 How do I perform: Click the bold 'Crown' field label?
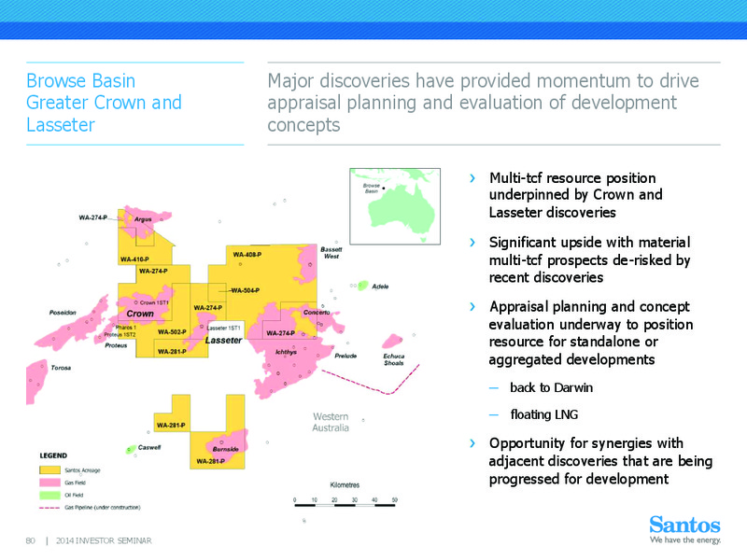140,314
